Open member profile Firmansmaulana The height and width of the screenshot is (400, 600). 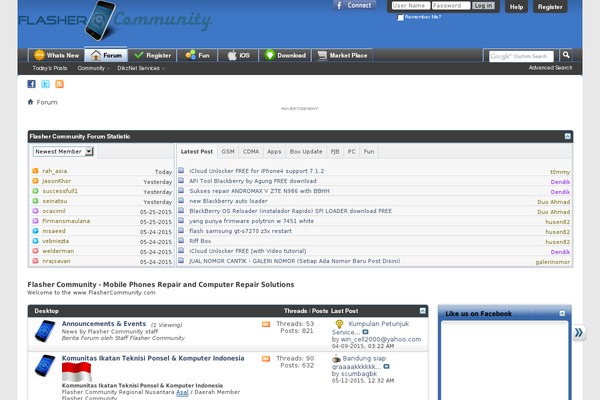(66, 221)
